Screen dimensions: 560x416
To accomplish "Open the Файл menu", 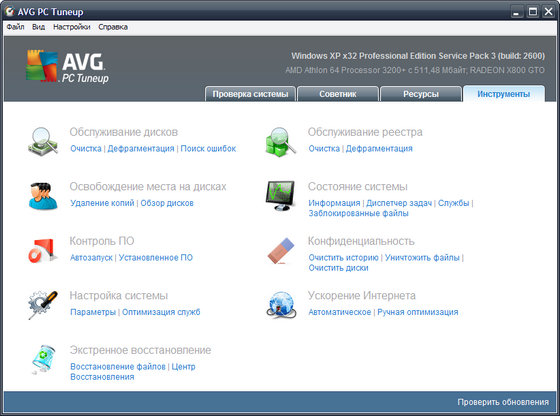I will tap(15, 27).
